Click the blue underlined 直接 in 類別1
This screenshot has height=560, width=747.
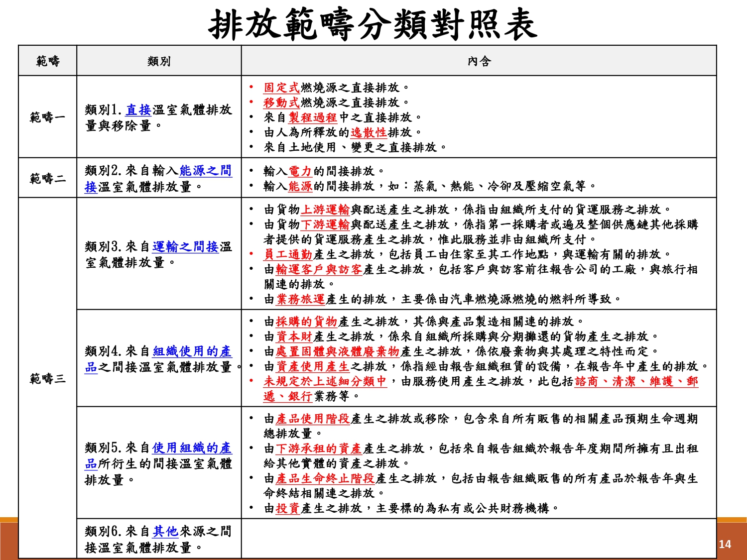[138, 110]
